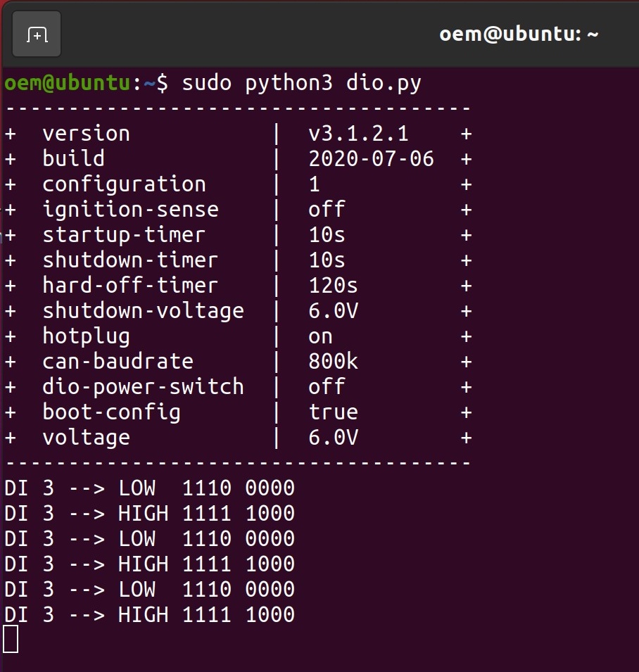This screenshot has height=672, width=639.
Task: Click the terminal cursor block
Action: [x=11, y=639]
